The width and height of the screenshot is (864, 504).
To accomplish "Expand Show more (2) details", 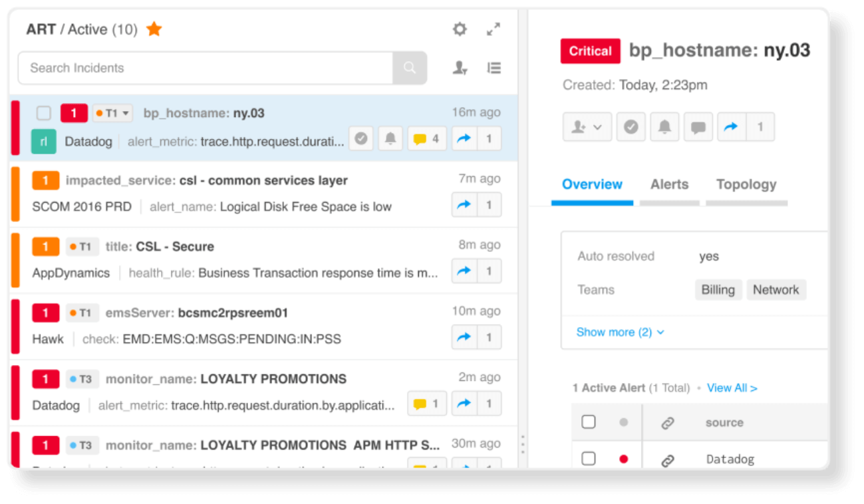I will [x=620, y=332].
